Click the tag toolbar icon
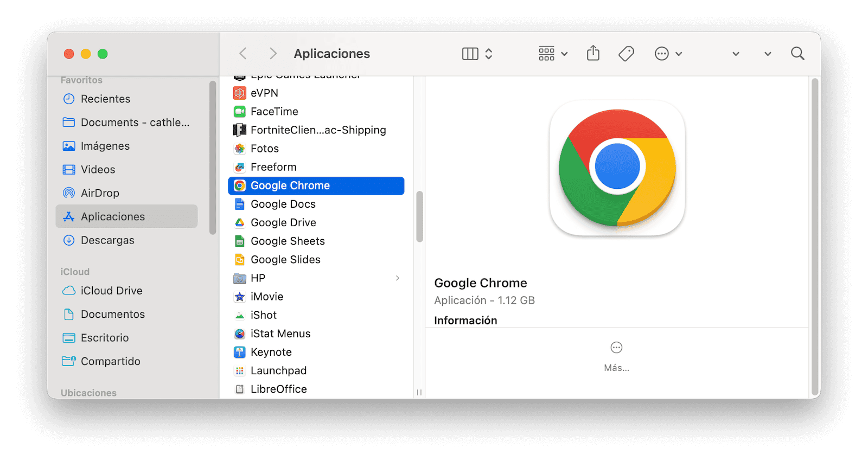Image resolution: width=868 pixels, height=461 pixels. tap(626, 54)
